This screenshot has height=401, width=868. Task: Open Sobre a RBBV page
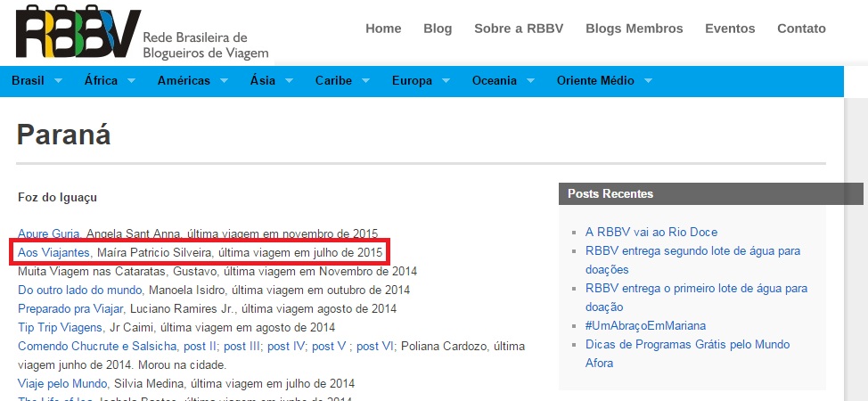pos(519,29)
